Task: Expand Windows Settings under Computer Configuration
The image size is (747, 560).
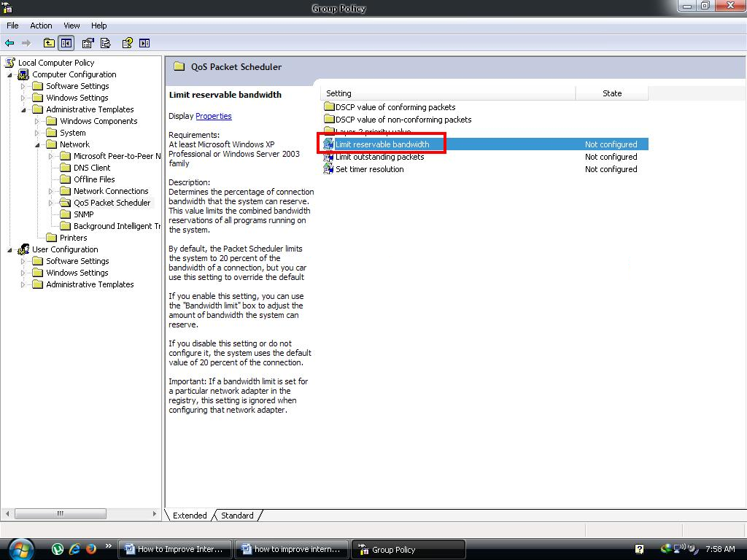Action: coord(23,98)
